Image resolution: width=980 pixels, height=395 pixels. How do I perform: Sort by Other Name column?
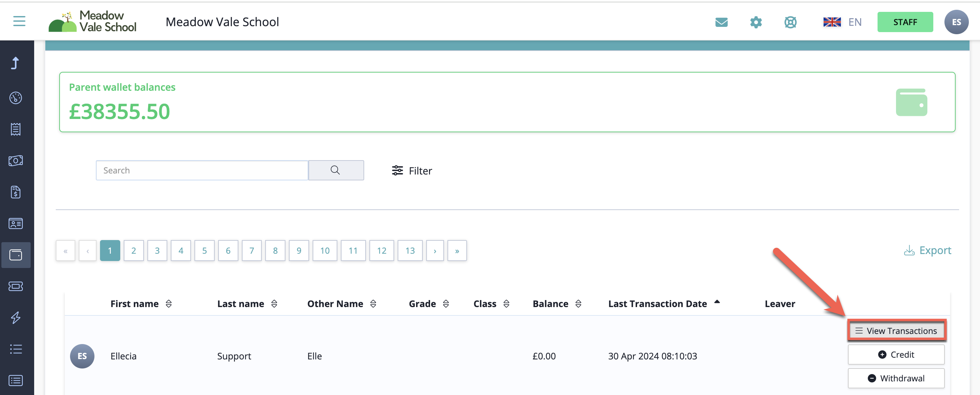(x=342, y=304)
